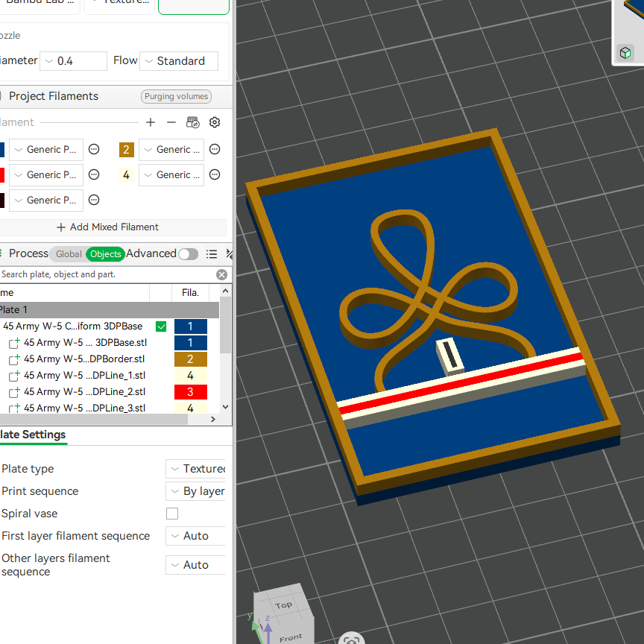644x644 pixels.
Task: Click the Fila. column header
Action: 190,292
